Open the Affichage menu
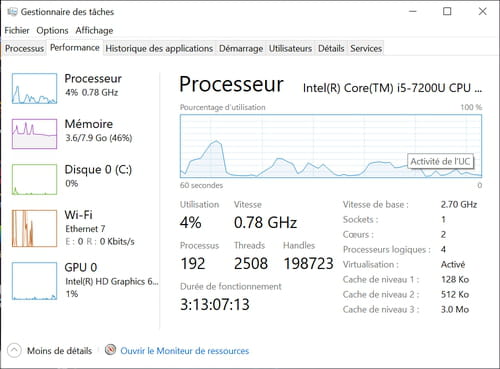 94,30
